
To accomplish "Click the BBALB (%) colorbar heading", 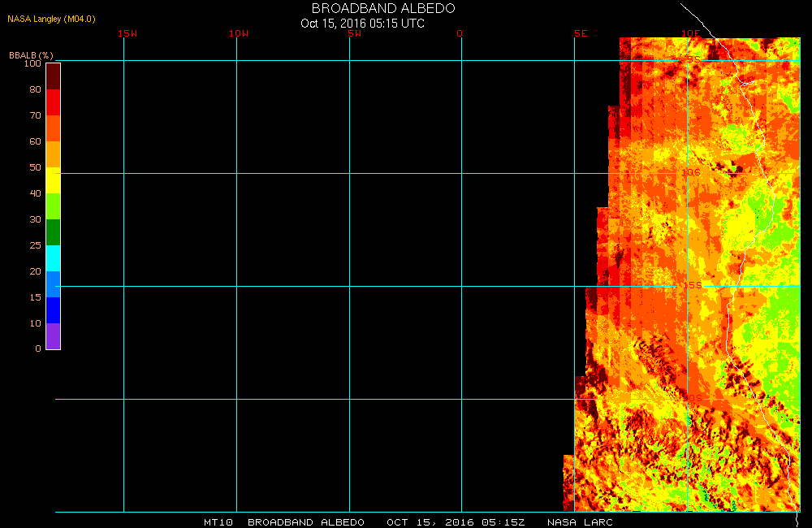I will tap(31, 55).
